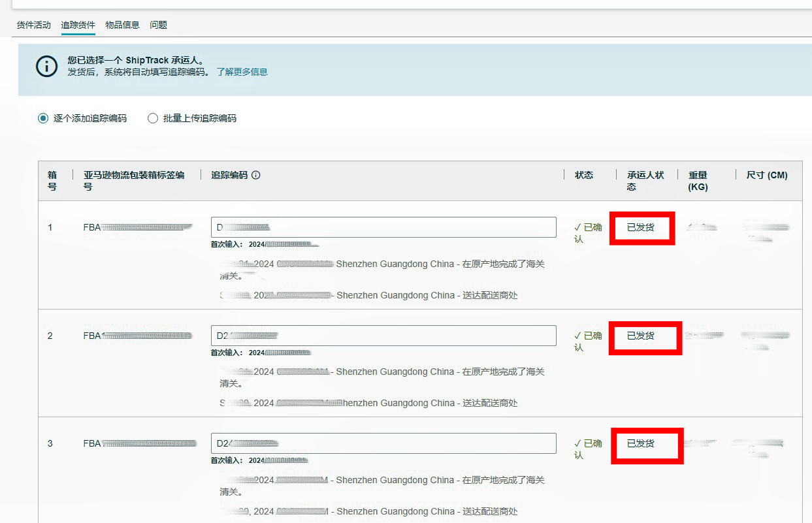Go to the 问题 tab
This screenshot has width=812, height=523.
click(x=158, y=25)
